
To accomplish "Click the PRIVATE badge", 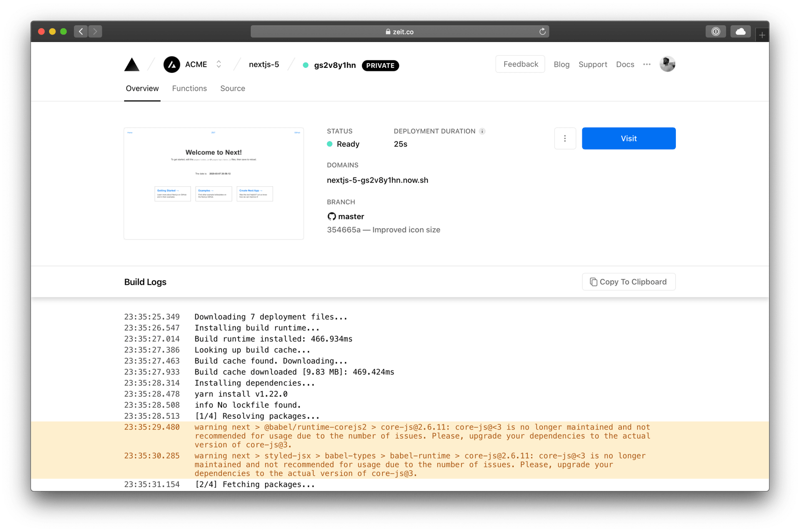I will pos(380,65).
